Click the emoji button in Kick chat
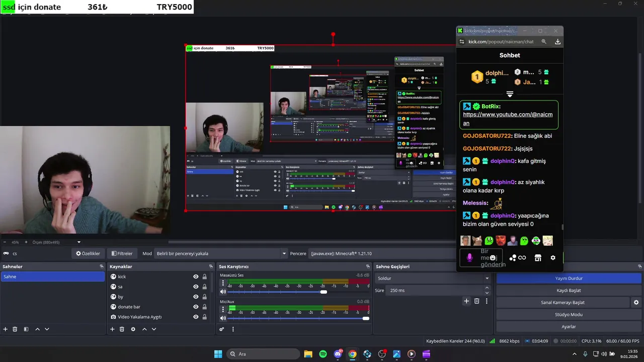The height and width of the screenshot is (362, 644). pyautogui.click(x=493, y=258)
